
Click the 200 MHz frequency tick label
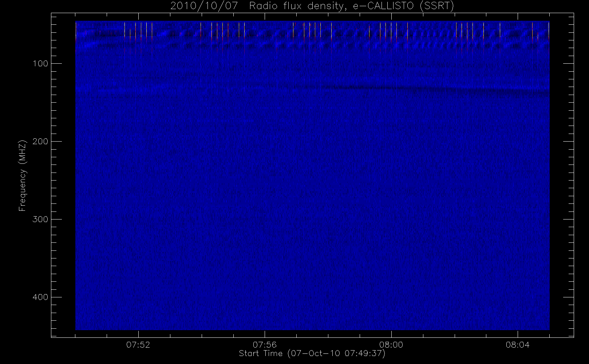click(40, 142)
